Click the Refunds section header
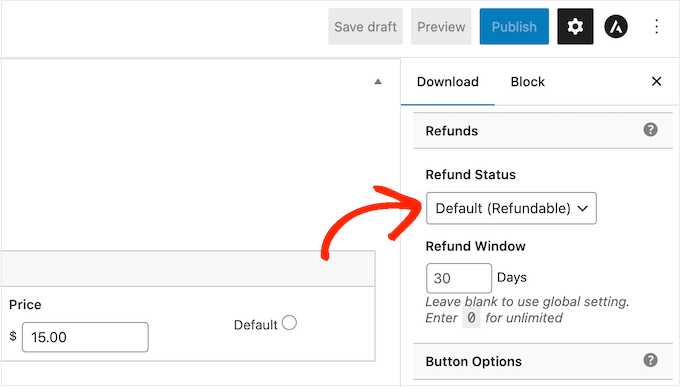 click(543, 131)
